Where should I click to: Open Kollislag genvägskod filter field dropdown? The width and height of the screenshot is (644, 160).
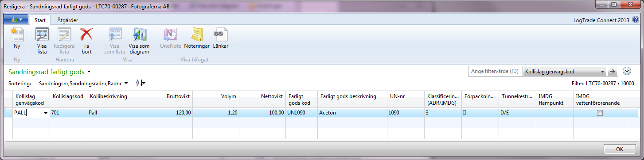click(x=602, y=72)
